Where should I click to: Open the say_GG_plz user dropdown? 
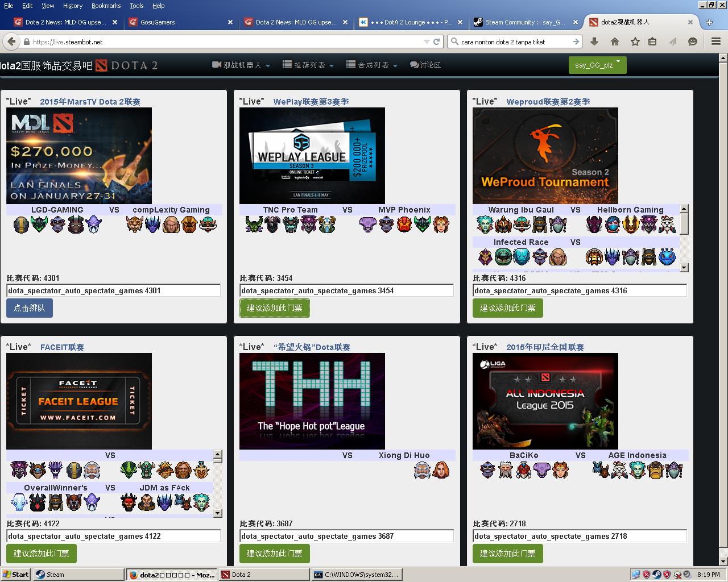[x=597, y=65]
